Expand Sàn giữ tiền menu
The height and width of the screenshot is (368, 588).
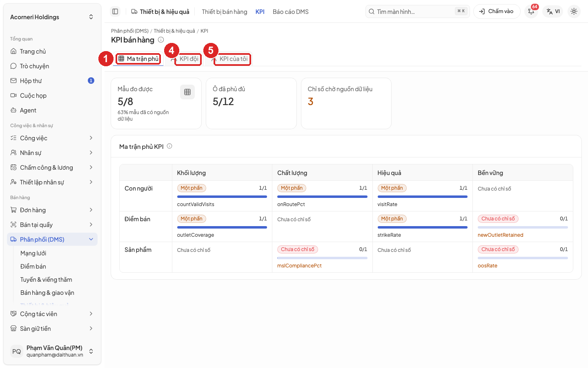click(x=52, y=329)
